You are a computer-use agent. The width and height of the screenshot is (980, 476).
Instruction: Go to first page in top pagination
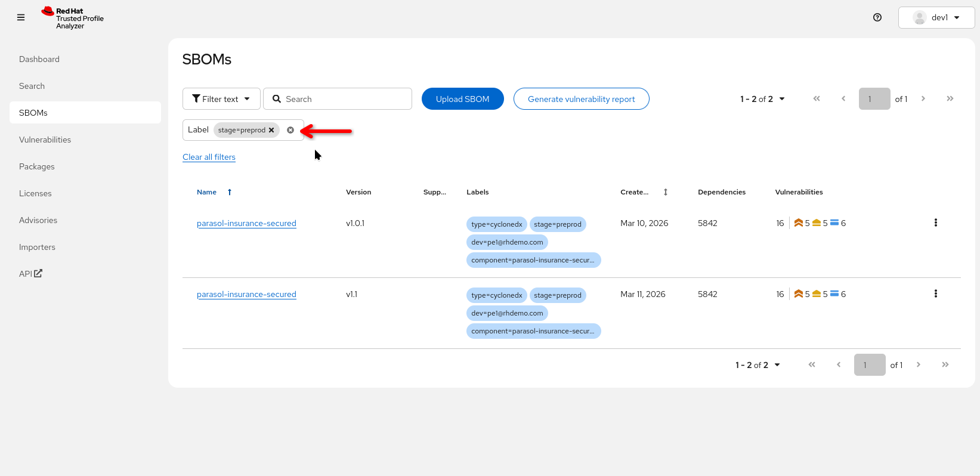pos(817,99)
